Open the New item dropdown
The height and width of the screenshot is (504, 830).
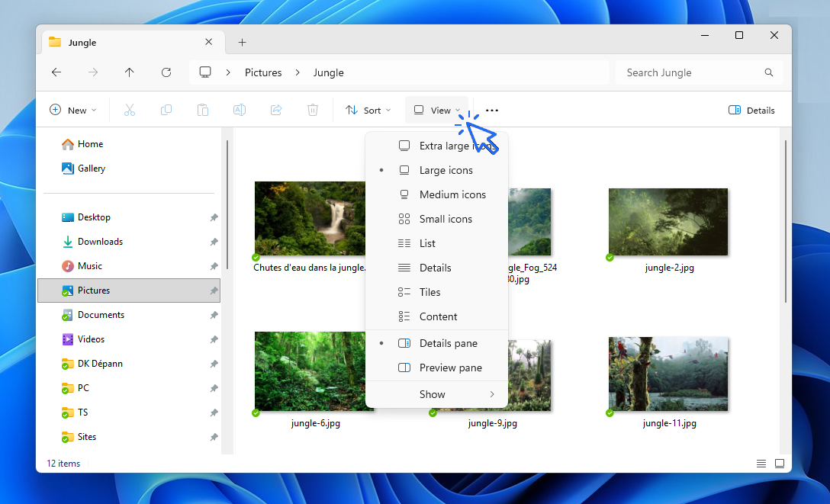pos(73,111)
